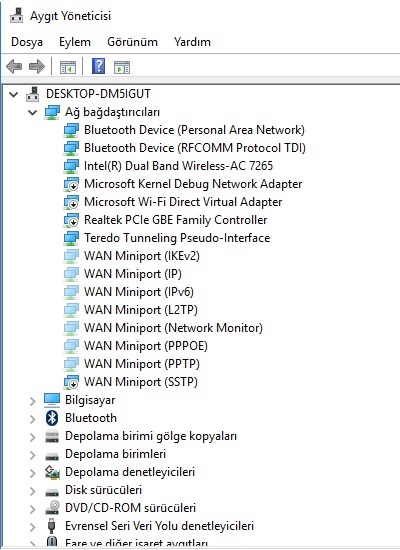Open the Eylem menu
The image size is (400, 550).
75,42
